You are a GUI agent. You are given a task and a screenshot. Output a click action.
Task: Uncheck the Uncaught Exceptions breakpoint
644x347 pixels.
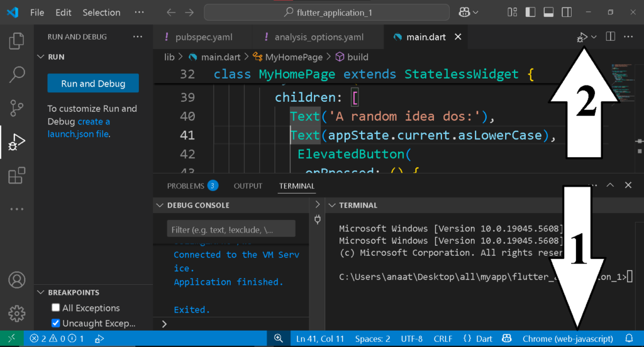57,323
